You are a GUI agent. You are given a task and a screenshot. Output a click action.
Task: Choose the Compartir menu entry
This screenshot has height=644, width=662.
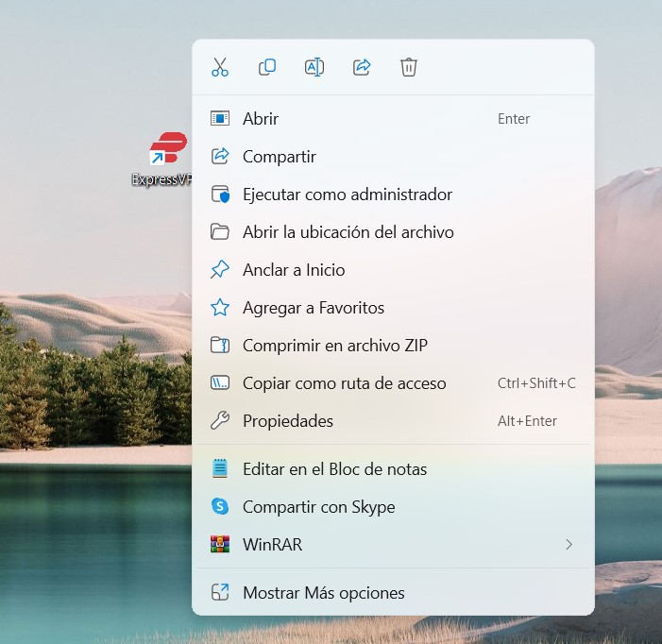393,157
